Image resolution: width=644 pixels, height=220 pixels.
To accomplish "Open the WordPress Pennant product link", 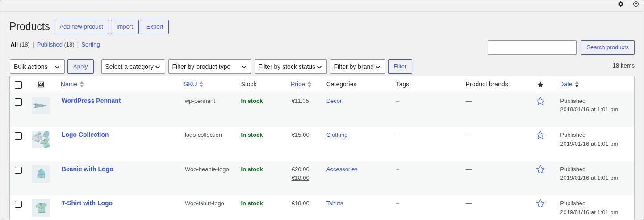I will (91, 101).
